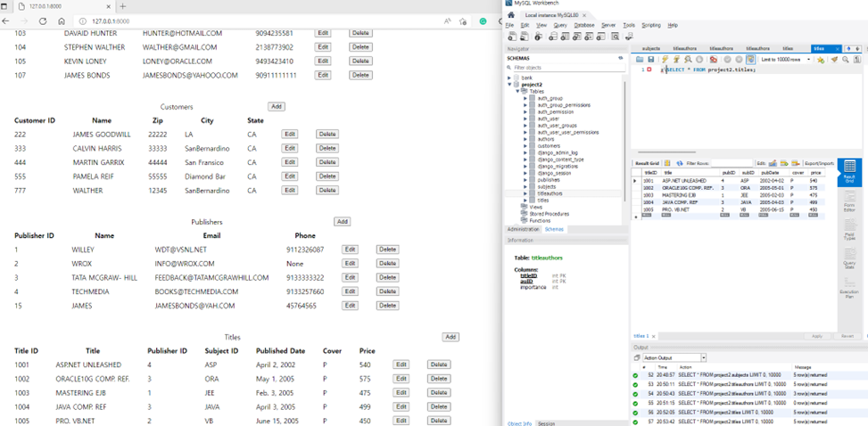
Task: Click Add next to Customers heading
Action: click(x=277, y=106)
